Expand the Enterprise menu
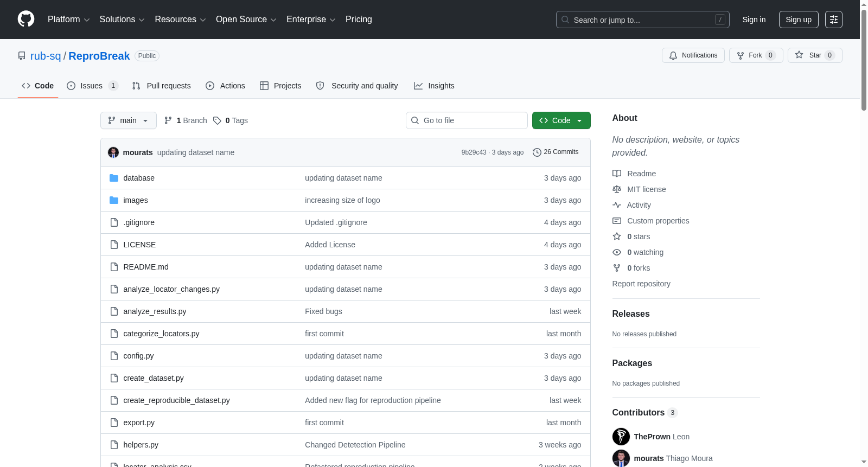 point(311,20)
